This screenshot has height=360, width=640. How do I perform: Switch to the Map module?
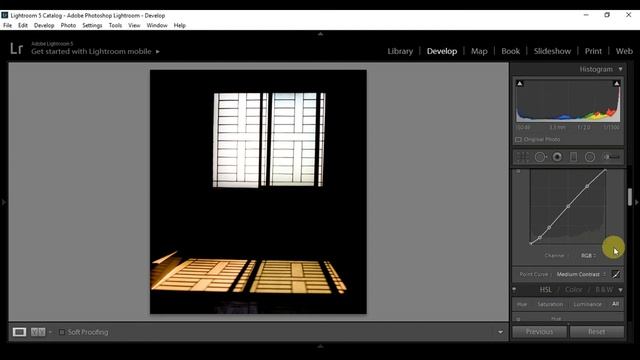pos(479,51)
